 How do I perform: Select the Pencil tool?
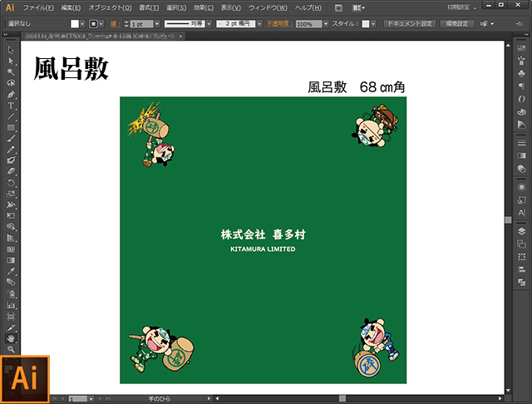[11, 150]
